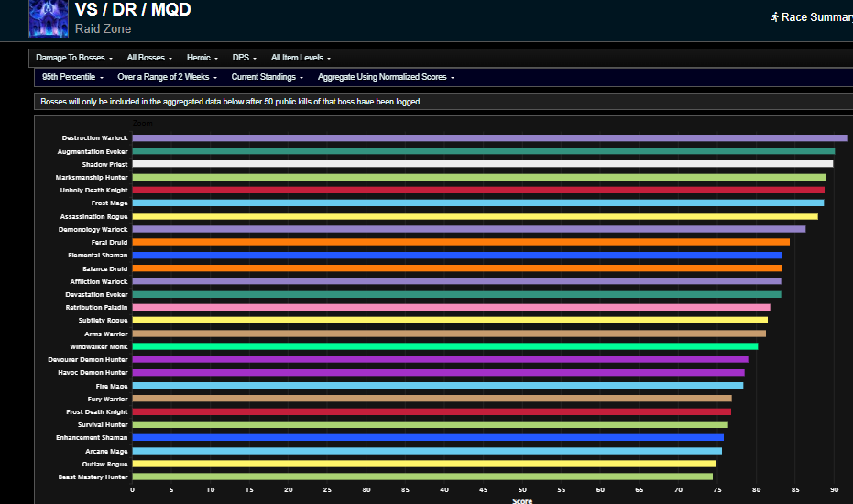Click the Augmentation Evoker label

pyautogui.click(x=93, y=152)
